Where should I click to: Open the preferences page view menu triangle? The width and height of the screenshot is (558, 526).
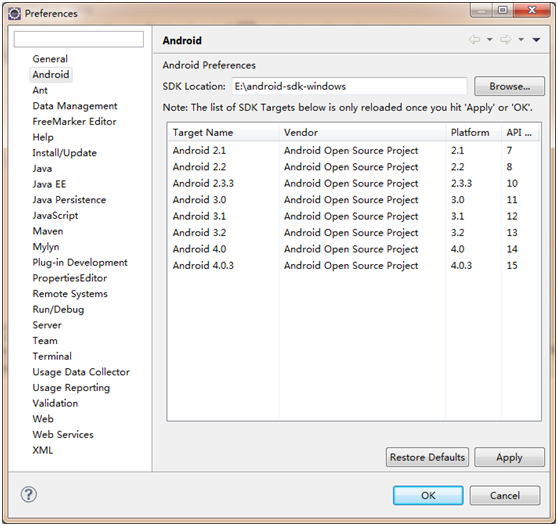click(x=536, y=40)
